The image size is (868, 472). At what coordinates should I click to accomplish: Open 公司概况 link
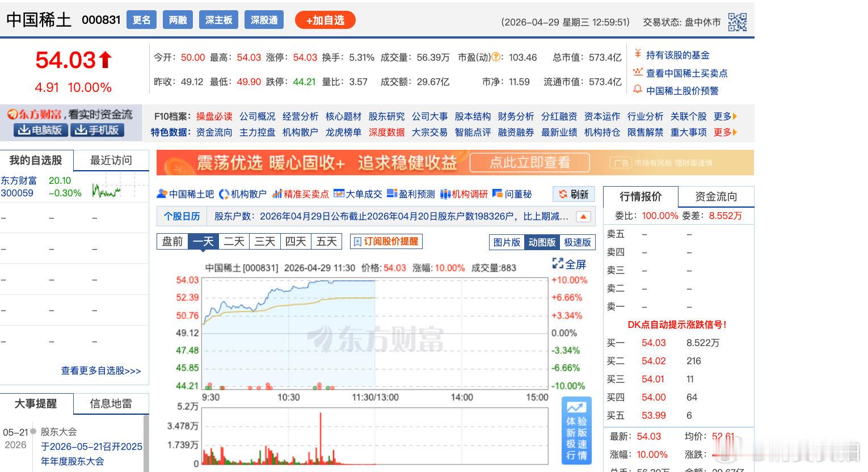257,116
